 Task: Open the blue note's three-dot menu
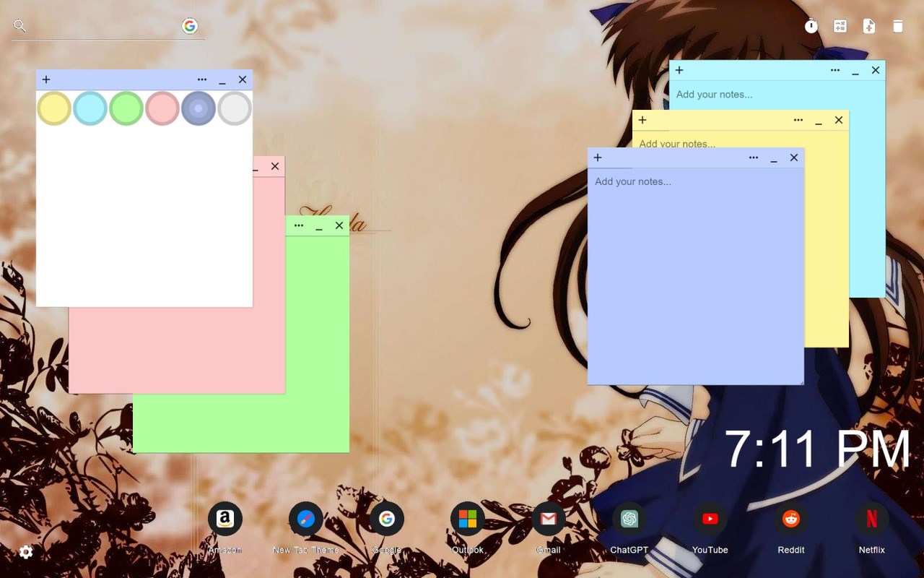point(754,158)
